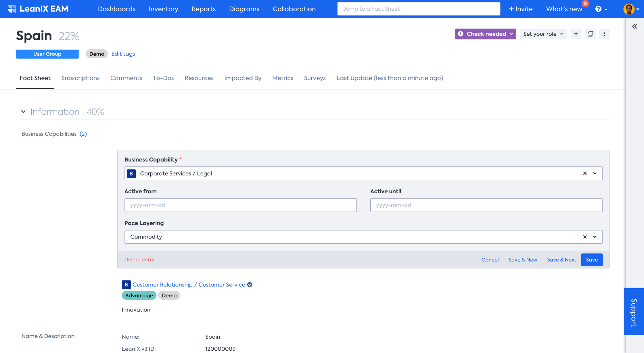Collapse the right side panel chevrons
This screenshot has width=644, height=353.
[635, 26]
